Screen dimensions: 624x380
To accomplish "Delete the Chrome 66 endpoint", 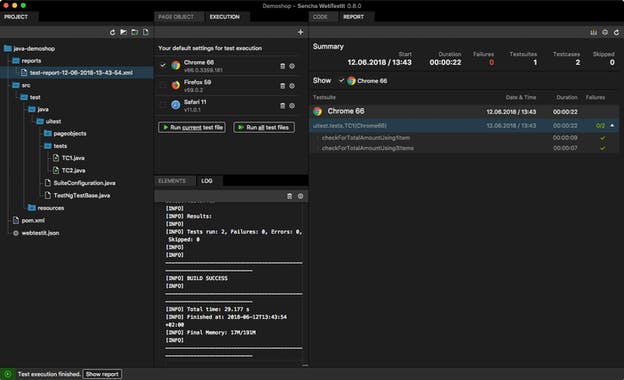I will (283, 66).
